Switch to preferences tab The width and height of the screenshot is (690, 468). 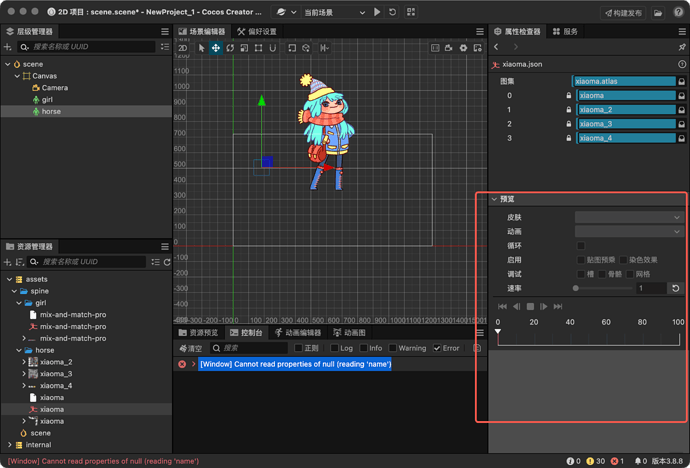click(257, 32)
